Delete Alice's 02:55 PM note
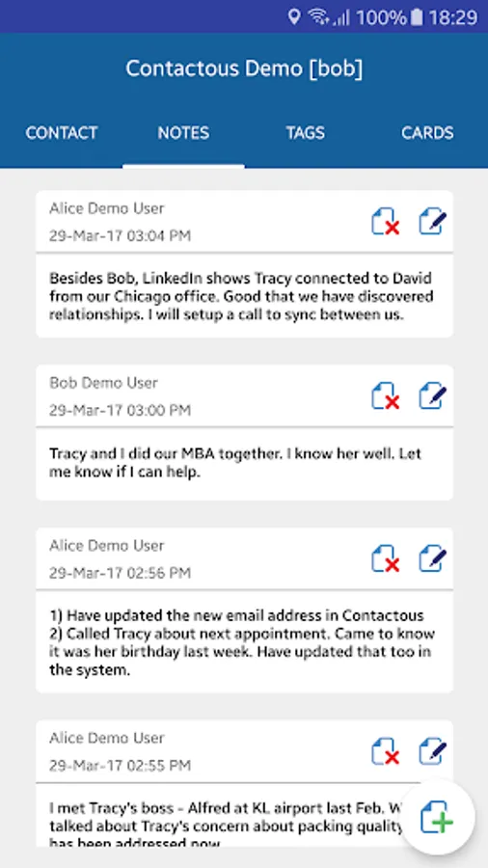The image size is (488, 868). [386, 751]
